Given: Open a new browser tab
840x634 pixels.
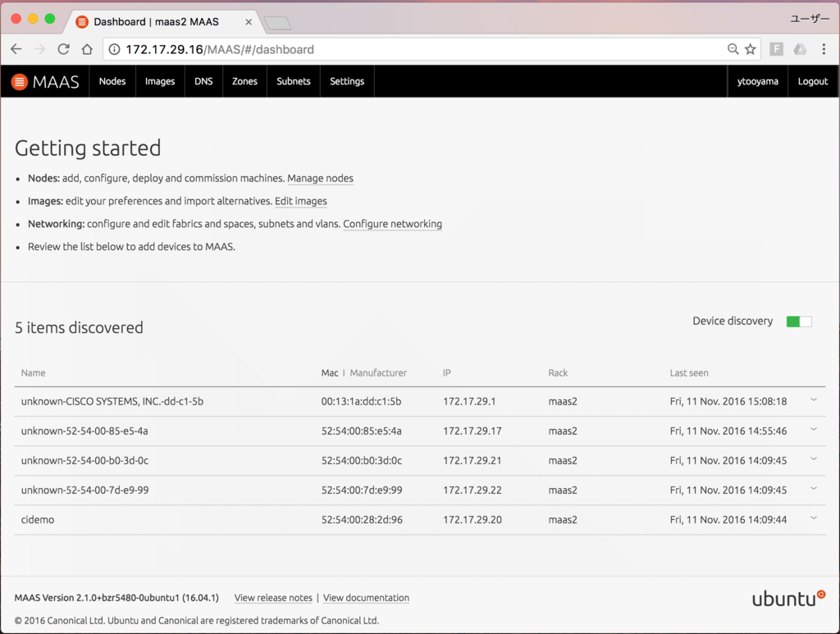Looking at the screenshot, I should click(278, 22).
